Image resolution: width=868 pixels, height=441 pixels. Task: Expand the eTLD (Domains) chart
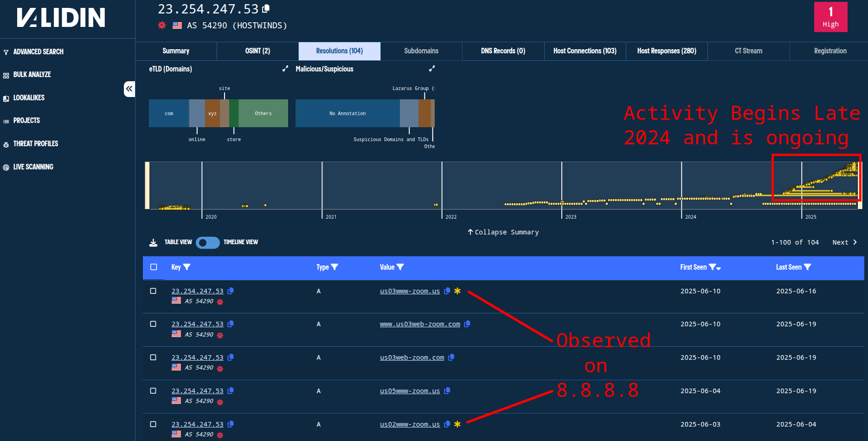285,69
